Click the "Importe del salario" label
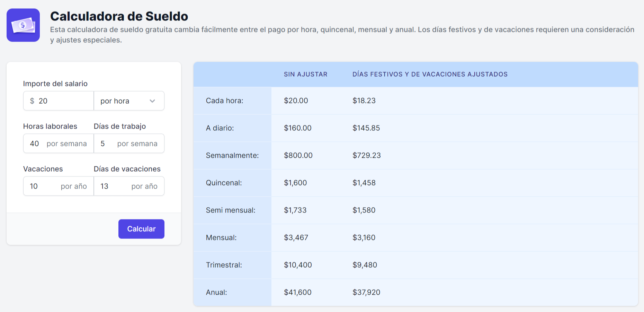The height and width of the screenshot is (312, 644). pos(55,84)
